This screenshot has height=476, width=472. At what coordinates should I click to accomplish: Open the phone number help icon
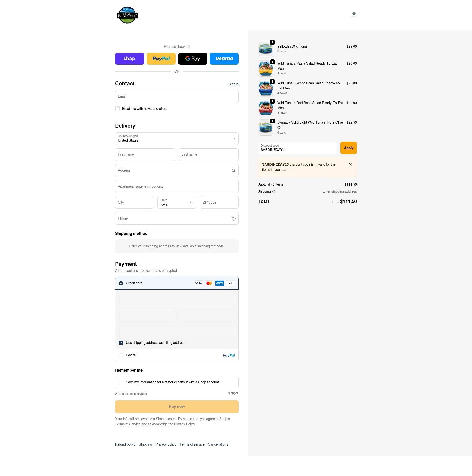point(233,218)
